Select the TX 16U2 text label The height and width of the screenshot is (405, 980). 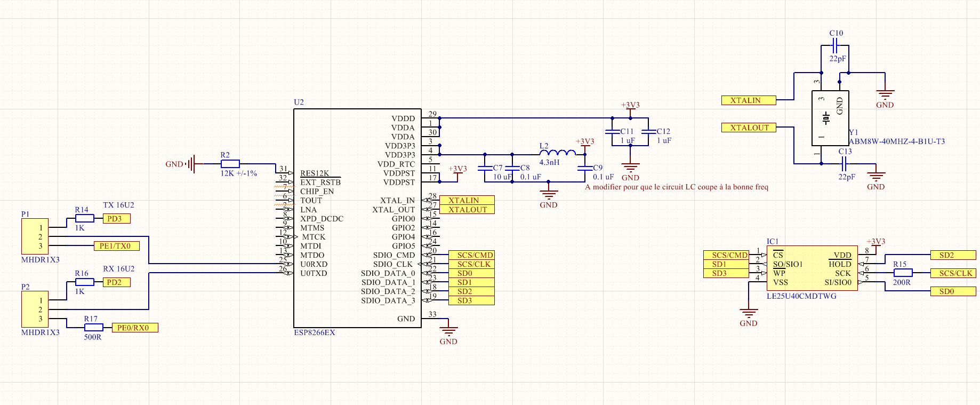(x=118, y=205)
